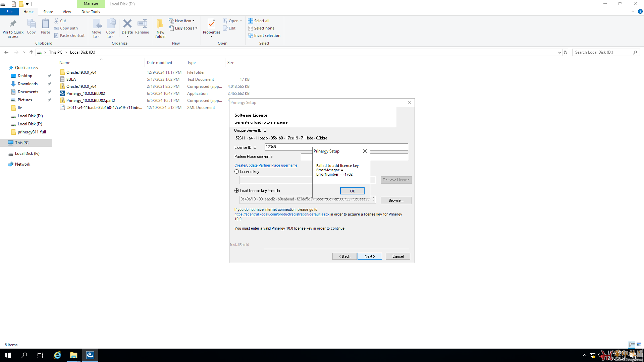Click the Paste ribbon icon
This screenshot has height=362, width=644.
point(45,24)
